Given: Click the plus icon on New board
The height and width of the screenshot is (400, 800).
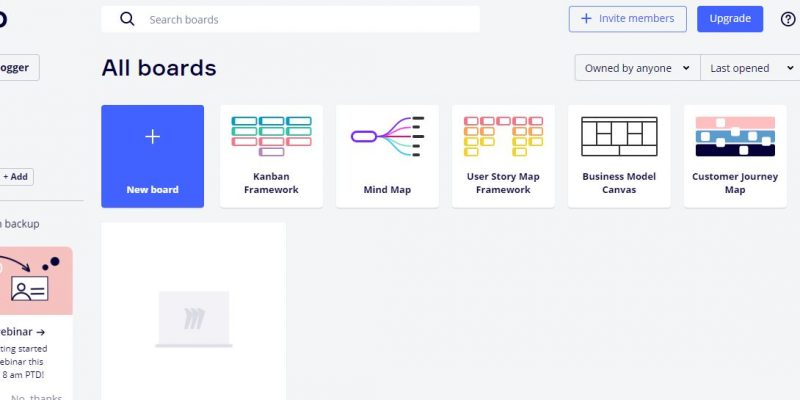Looking at the screenshot, I should (153, 137).
